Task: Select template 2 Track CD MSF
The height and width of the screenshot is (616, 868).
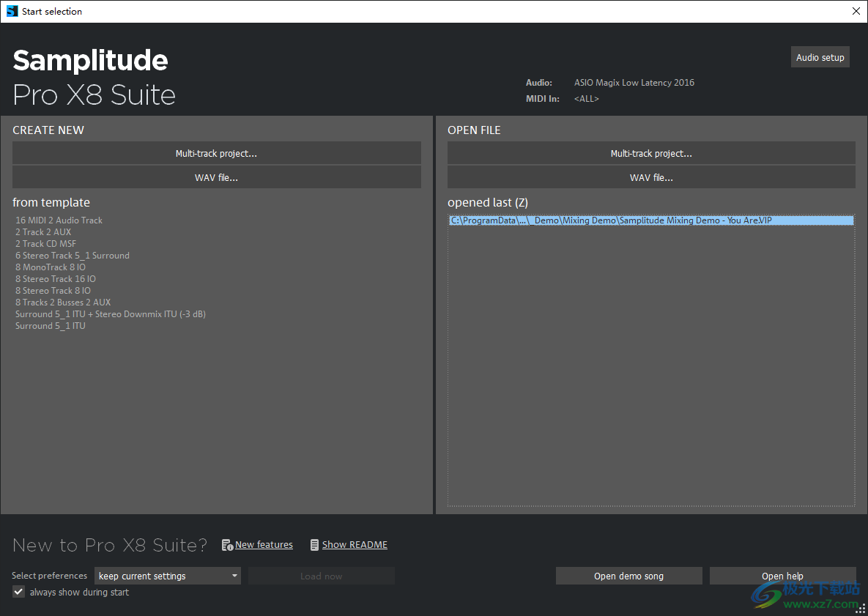Action: (x=46, y=243)
